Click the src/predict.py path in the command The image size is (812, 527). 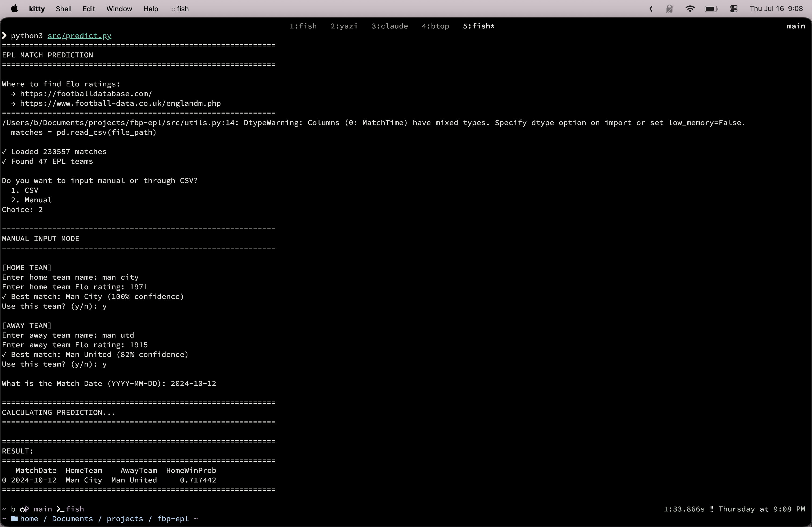tap(79, 36)
